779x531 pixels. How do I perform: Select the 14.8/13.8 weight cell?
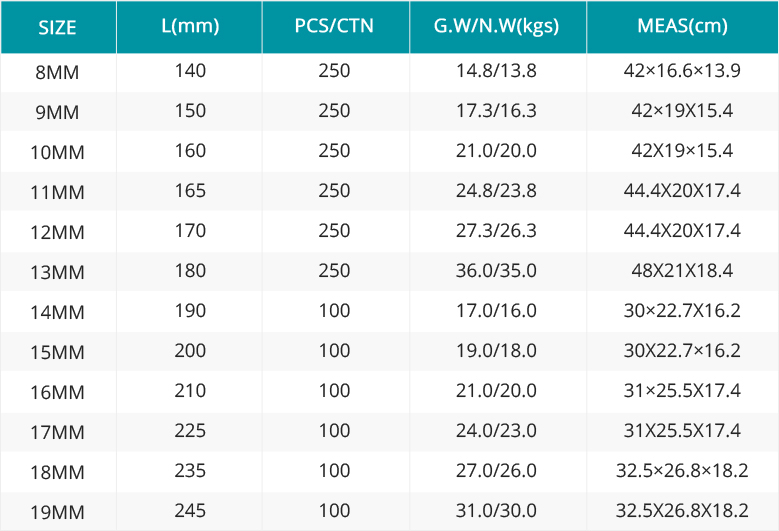(498, 72)
